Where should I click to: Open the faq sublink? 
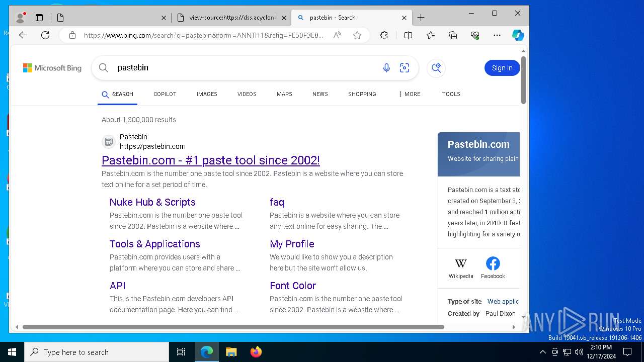point(277,202)
